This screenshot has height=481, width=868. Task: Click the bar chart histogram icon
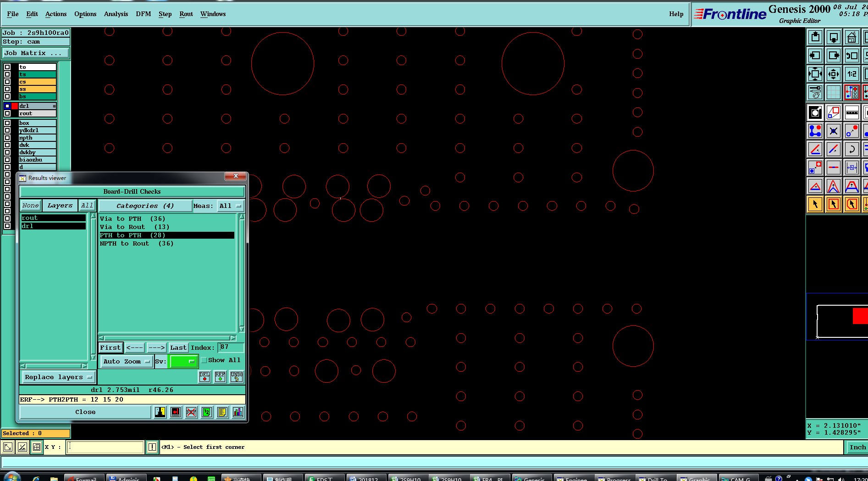tap(238, 412)
